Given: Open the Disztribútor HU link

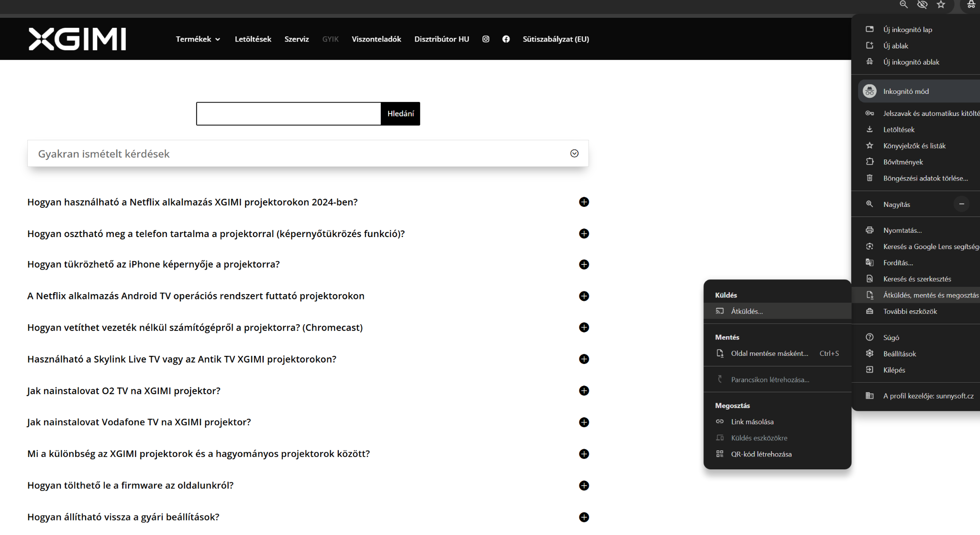Looking at the screenshot, I should point(442,39).
